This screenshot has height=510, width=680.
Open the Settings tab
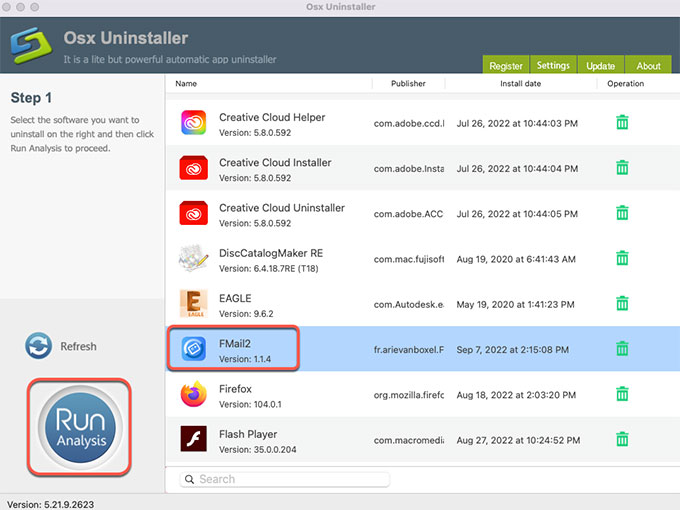point(553,65)
